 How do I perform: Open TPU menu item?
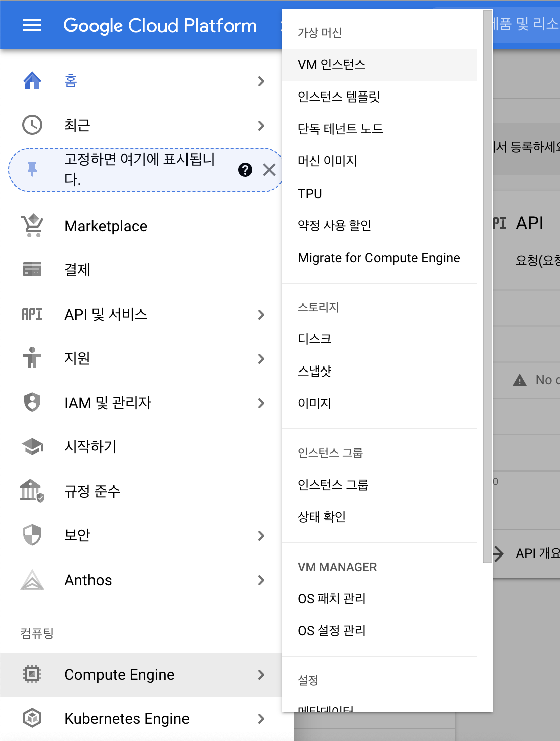pos(379,194)
